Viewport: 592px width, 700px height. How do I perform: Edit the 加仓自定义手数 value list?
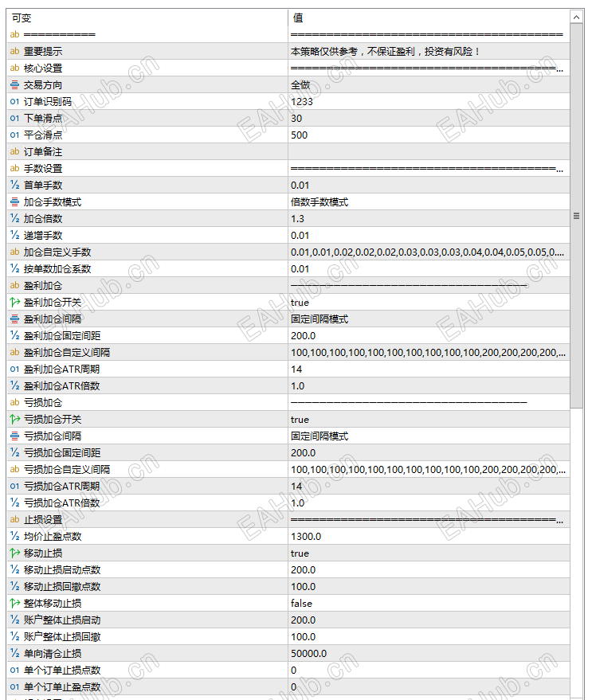point(429,252)
